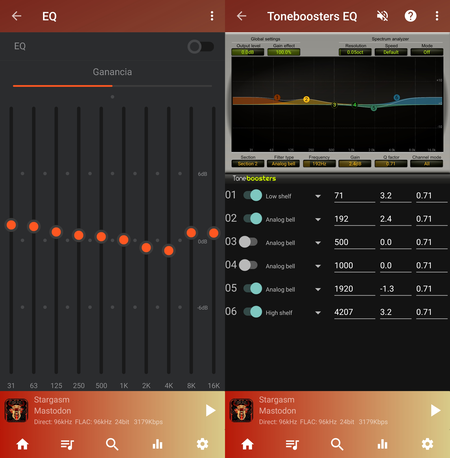
Task: Open the settings gear in Toneboosters panel
Action: point(427,444)
